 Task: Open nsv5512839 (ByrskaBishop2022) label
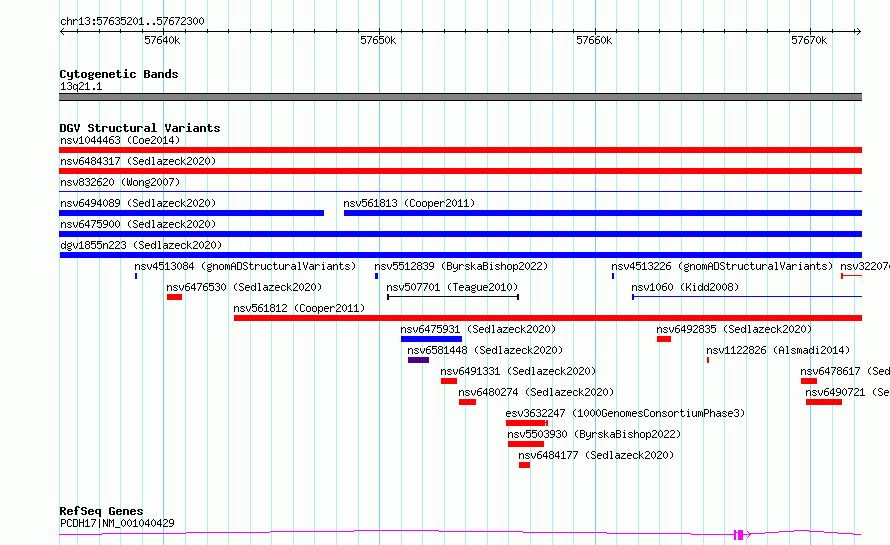click(x=461, y=266)
